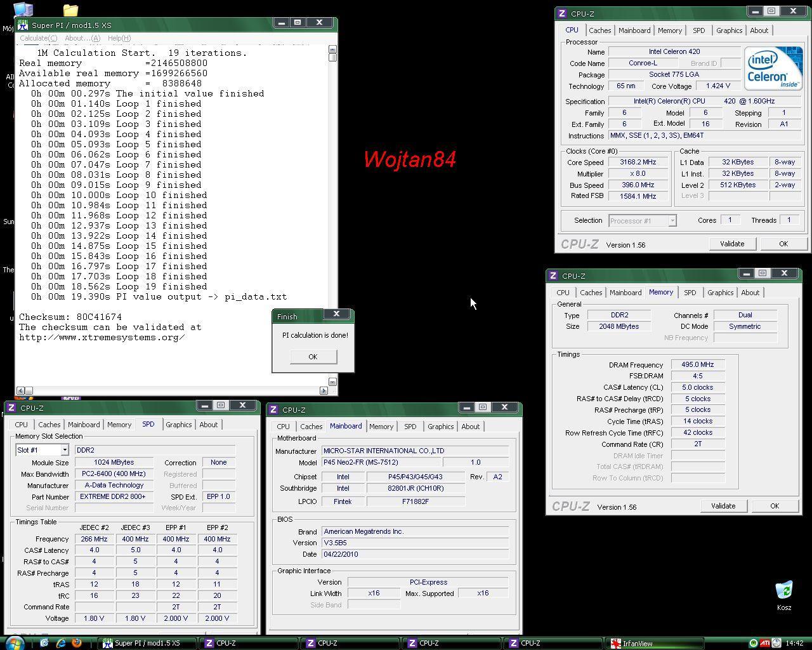Screen dimensions: 812x650
Task: Switch to Graphics tab in Intel Celeron window
Action: (729, 30)
